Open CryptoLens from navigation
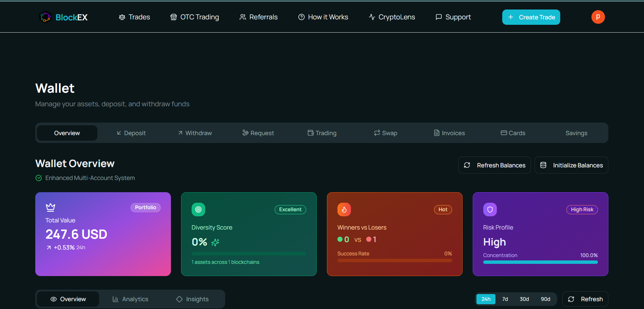This screenshot has height=309, width=644. [x=392, y=17]
